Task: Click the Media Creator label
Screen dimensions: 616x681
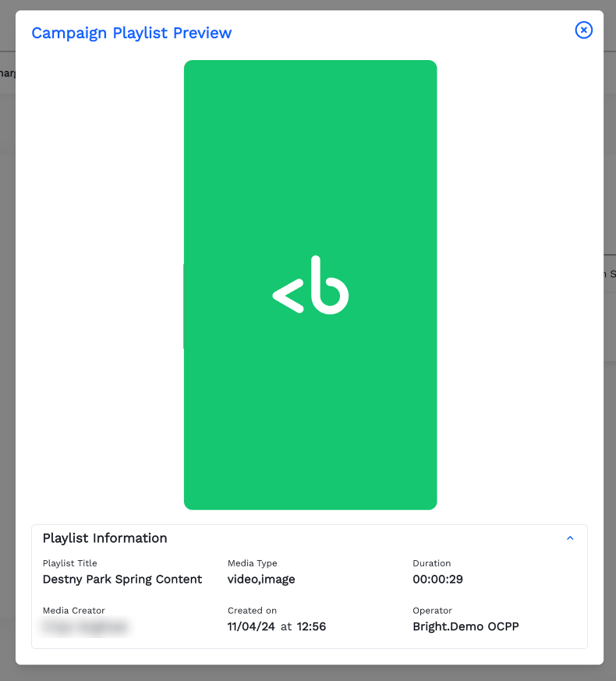Action: [x=74, y=611]
